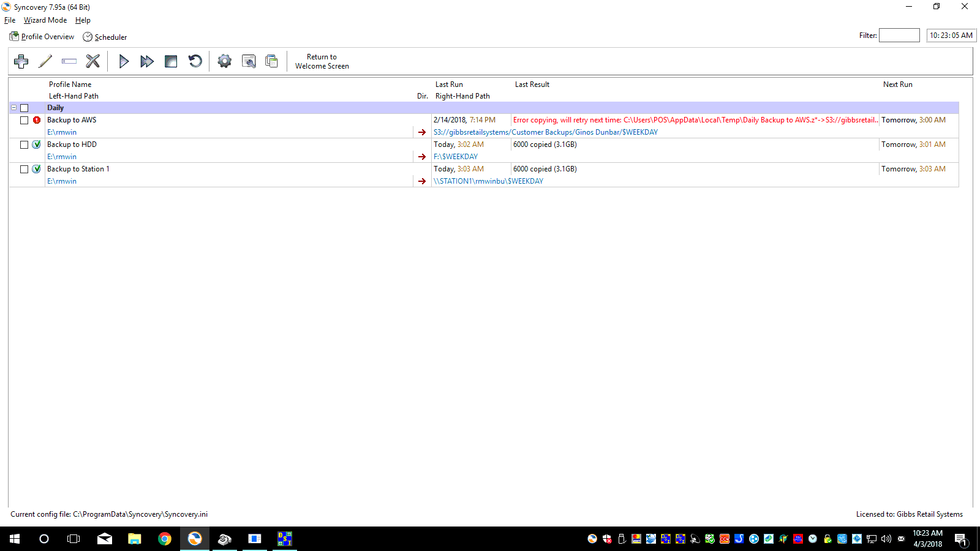Image resolution: width=980 pixels, height=551 pixels.
Task: Select the Backup to HDD profile name
Action: click(x=72, y=144)
